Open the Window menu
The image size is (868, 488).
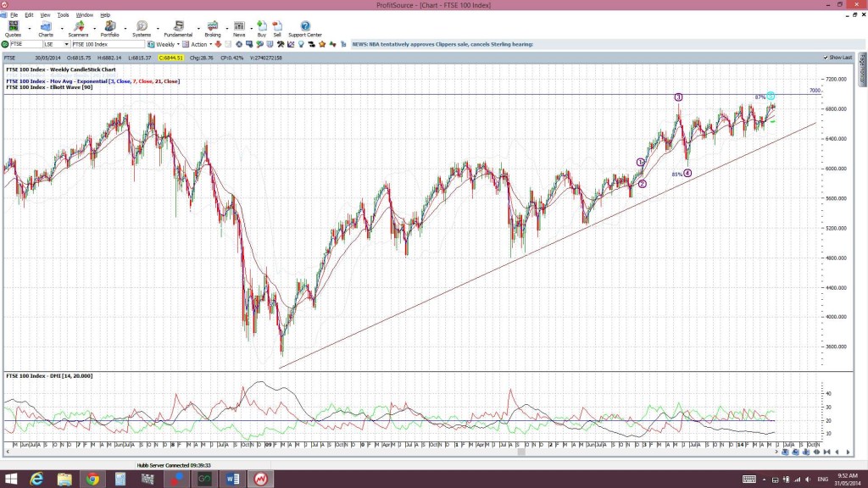84,15
